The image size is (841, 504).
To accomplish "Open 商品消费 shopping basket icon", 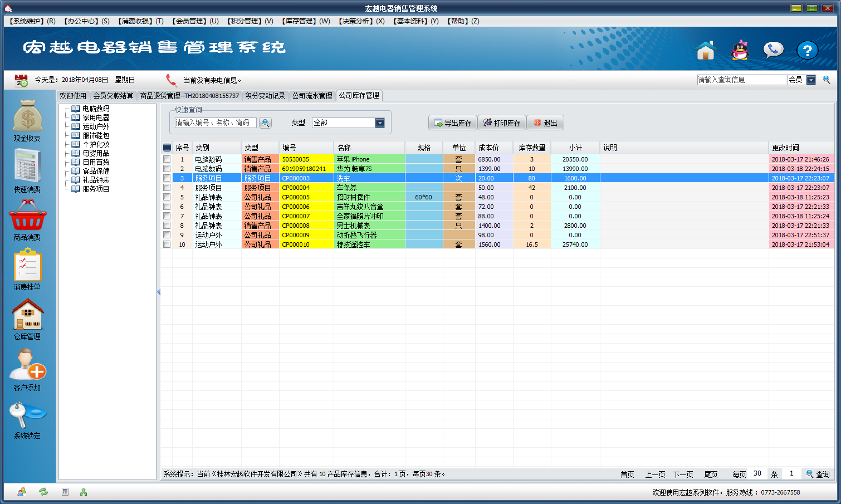I will pyautogui.click(x=27, y=216).
